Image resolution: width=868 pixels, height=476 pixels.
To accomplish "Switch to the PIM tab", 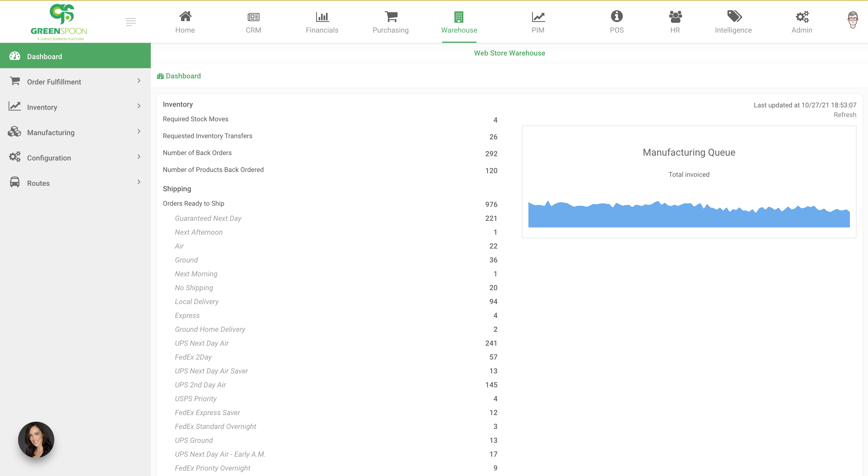I will (537, 22).
